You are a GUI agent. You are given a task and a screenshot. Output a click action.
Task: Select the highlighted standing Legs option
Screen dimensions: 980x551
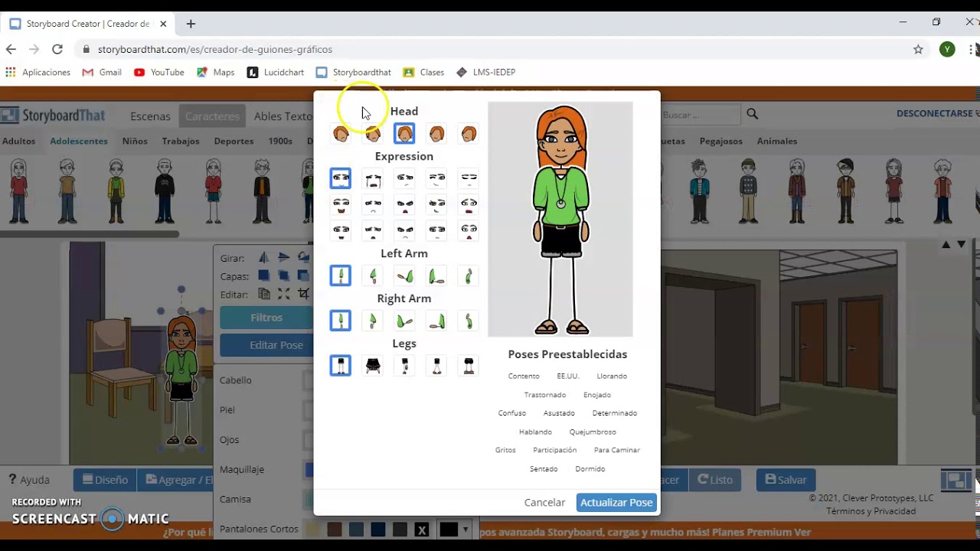click(341, 366)
